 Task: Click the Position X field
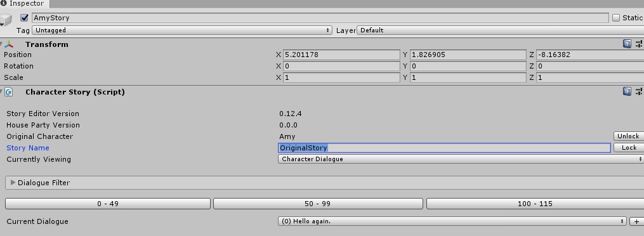tap(341, 55)
